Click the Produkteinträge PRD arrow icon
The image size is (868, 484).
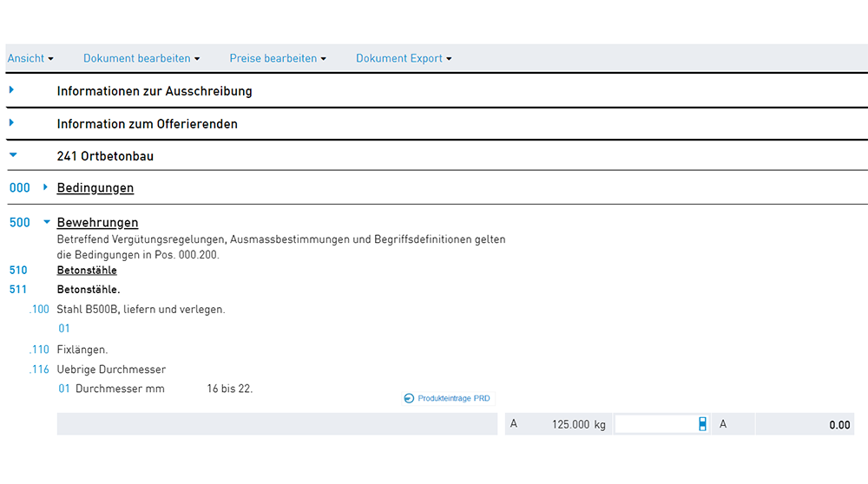(x=409, y=398)
